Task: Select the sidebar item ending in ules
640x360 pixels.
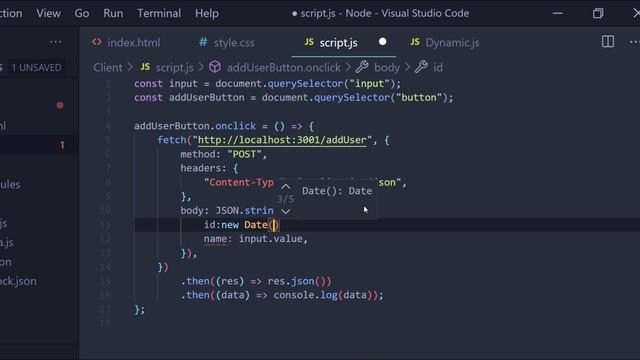Action: (x=10, y=184)
